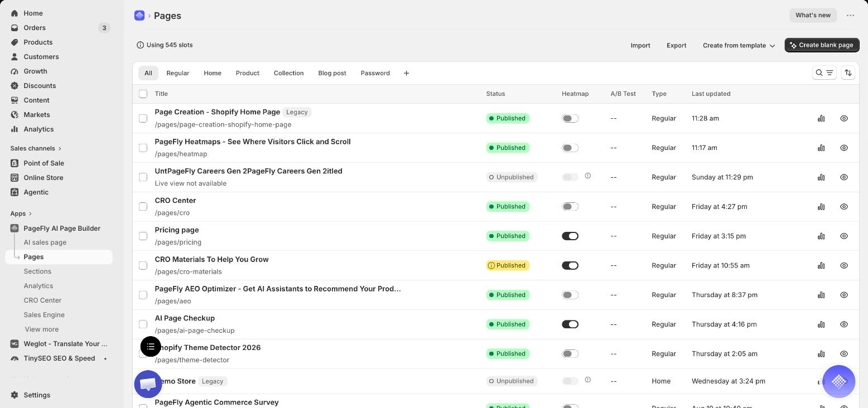Preview the PageFly Heatmaps page via eye icon

(844, 148)
